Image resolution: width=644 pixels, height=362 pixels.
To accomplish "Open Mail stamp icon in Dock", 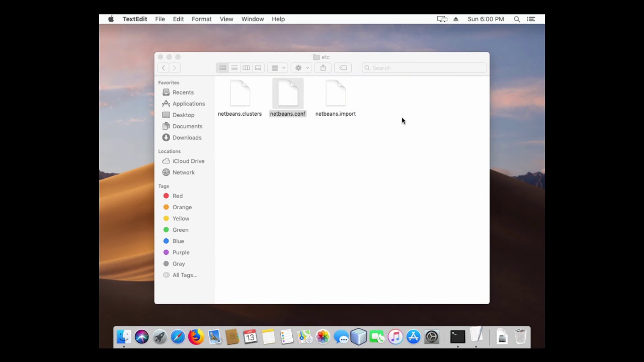I will (214, 337).
